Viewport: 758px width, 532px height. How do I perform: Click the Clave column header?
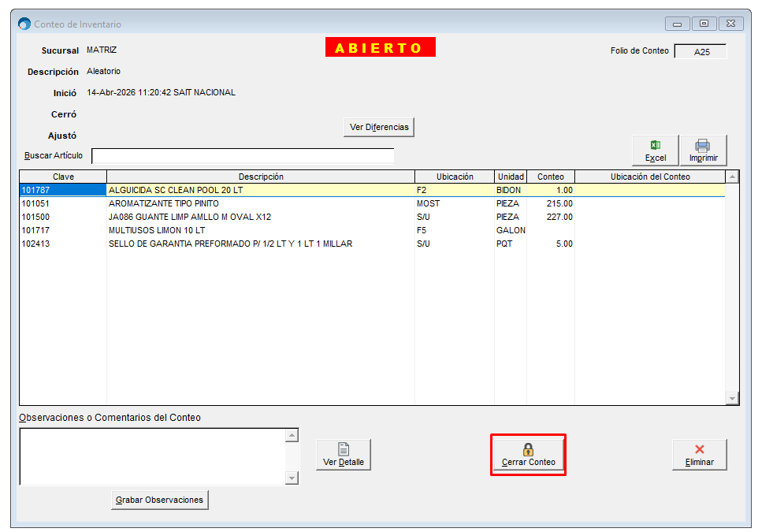pyautogui.click(x=63, y=177)
